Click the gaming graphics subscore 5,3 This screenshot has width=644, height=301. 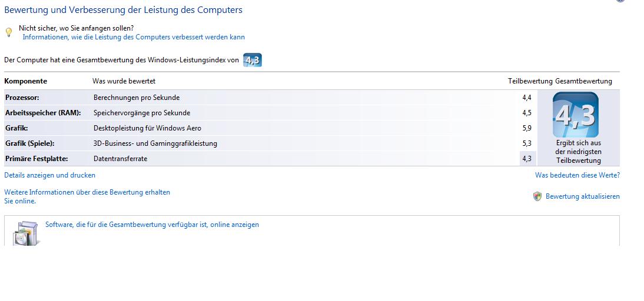(527, 143)
